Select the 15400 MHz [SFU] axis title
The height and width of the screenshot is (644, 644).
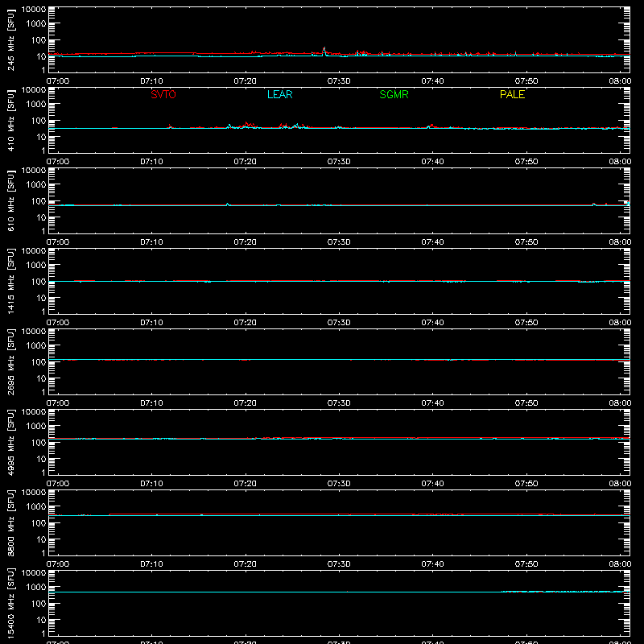(10, 603)
